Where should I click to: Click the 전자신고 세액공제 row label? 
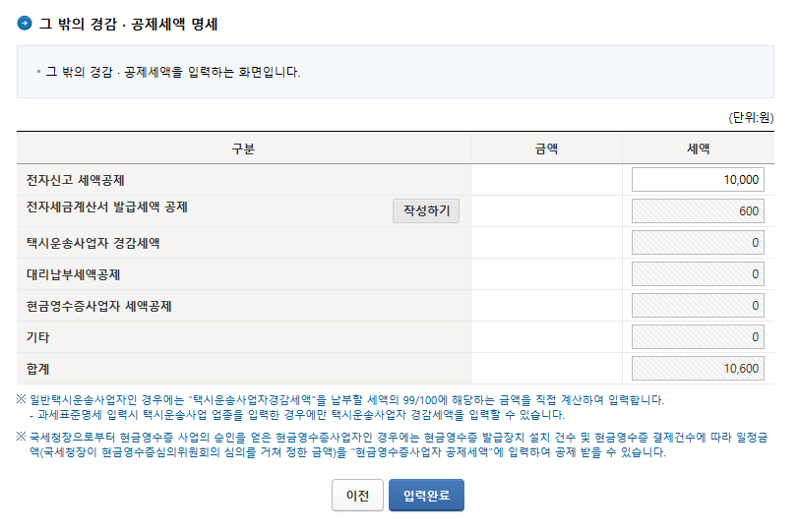click(x=76, y=180)
